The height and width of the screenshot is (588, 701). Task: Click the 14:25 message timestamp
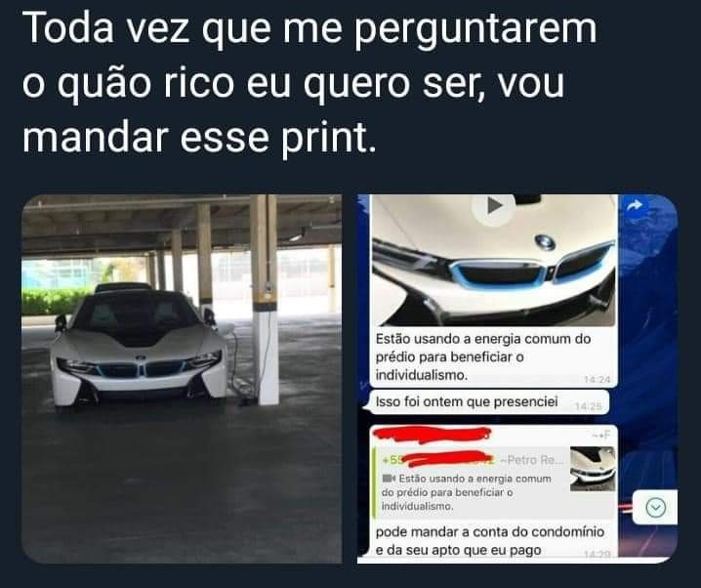(x=588, y=406)
